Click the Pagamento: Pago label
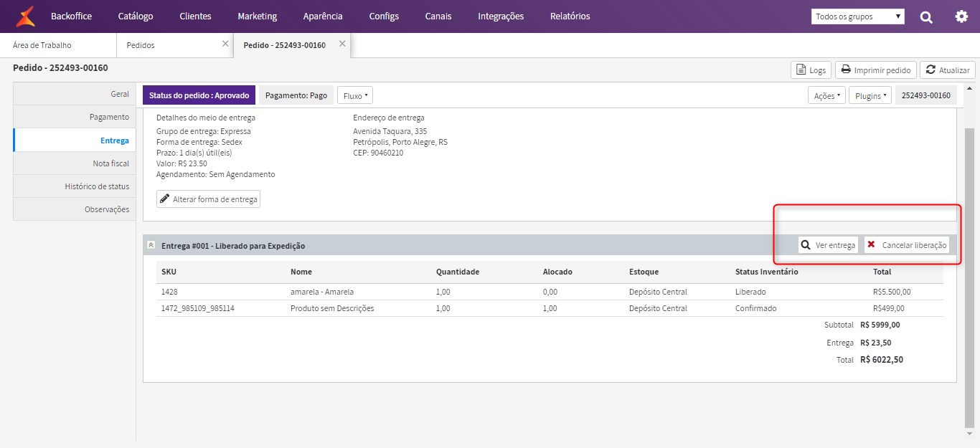The height and width of the screenshot is (448, 980). (x=296, y=95)
